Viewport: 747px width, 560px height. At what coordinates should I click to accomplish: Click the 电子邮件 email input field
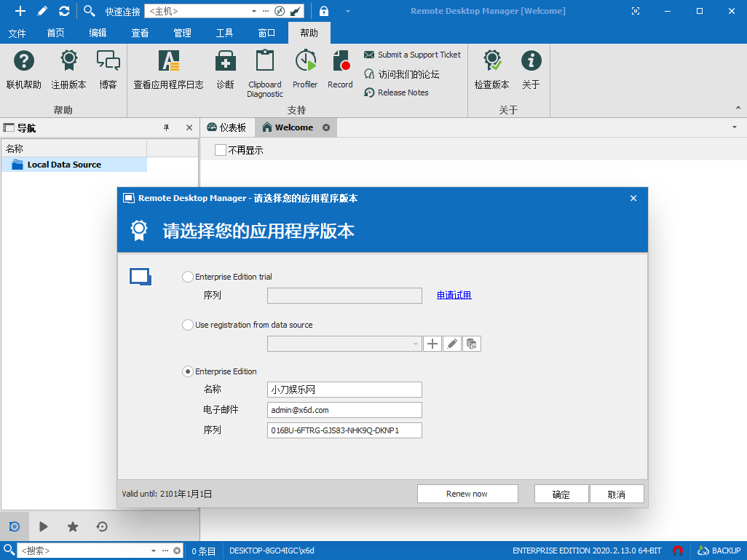[x=344, y=410]
